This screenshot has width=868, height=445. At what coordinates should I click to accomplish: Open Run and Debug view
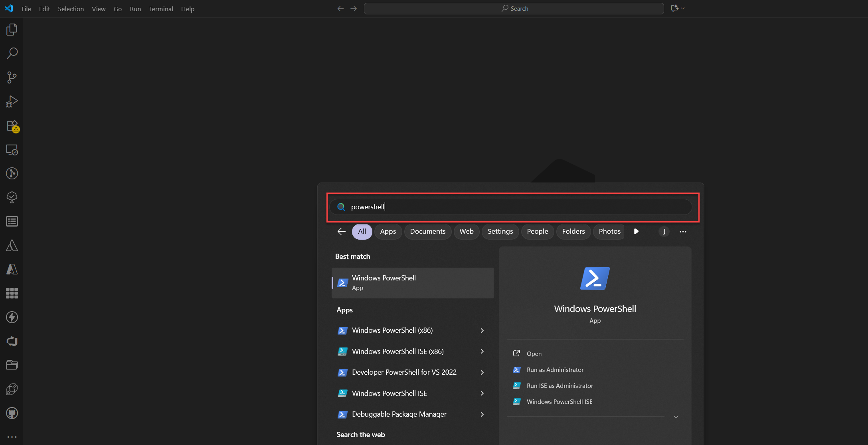point(12,101)
